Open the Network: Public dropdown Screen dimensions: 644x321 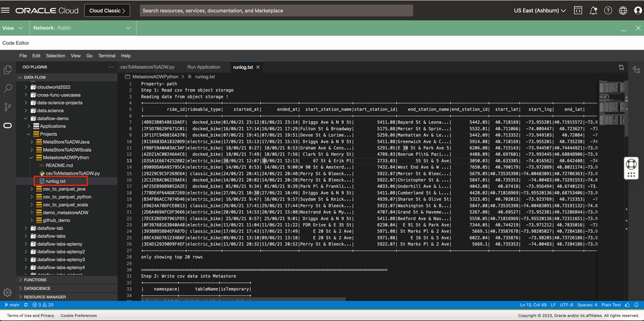click(x=82, y=28)
